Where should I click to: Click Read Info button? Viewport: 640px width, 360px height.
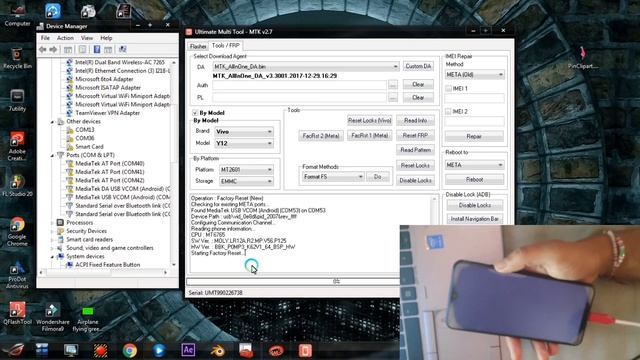pyautogui.click(x=415, y=120)
